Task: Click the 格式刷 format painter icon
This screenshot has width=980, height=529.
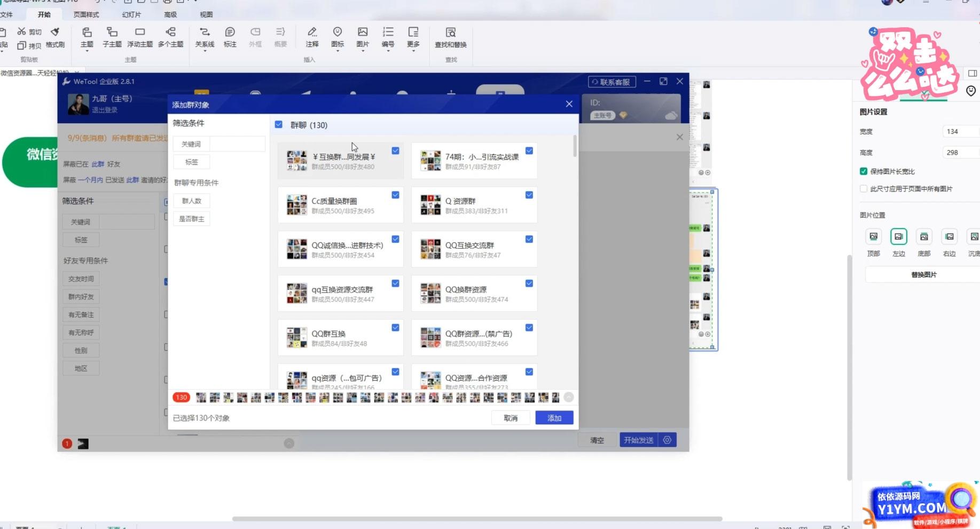Action: coord(55,32)
